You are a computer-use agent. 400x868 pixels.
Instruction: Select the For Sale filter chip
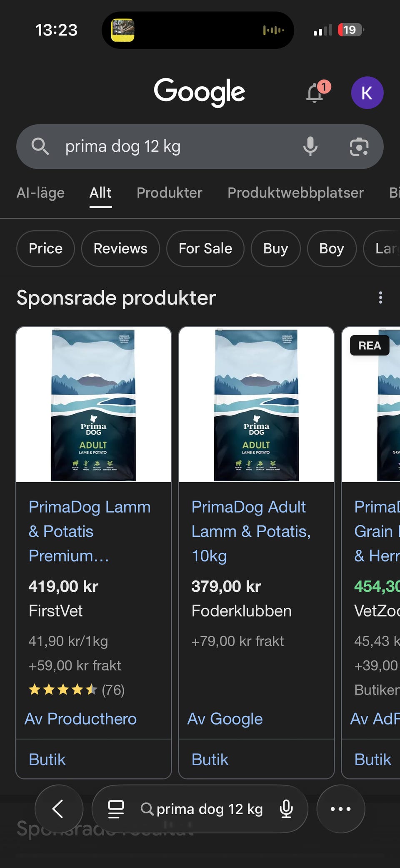205,249
